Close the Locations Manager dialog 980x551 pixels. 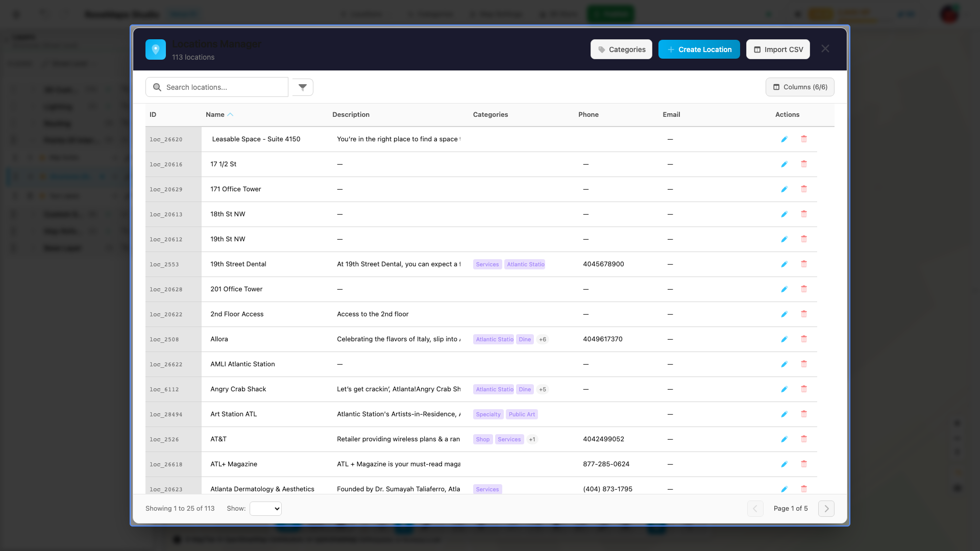825,49
